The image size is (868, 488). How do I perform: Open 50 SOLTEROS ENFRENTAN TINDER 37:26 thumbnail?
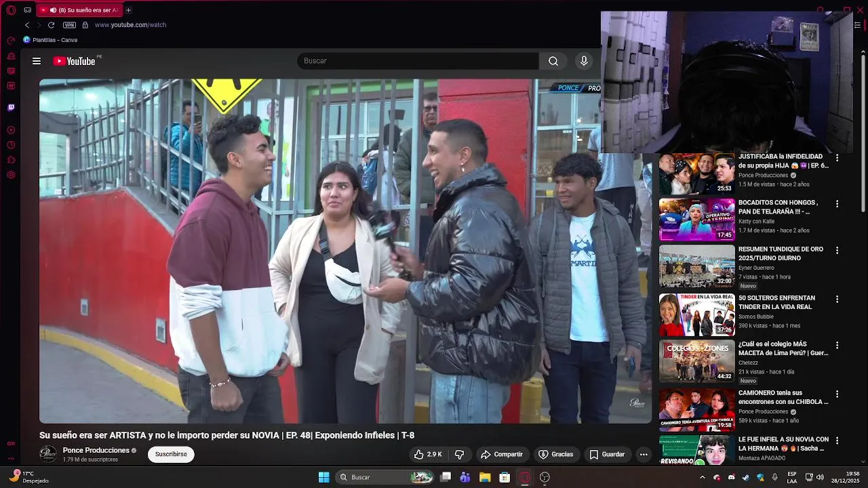696,314
